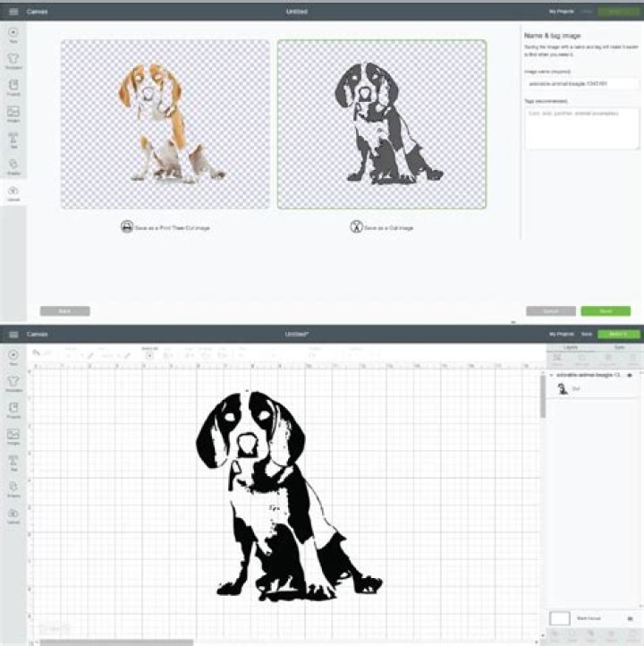This screenshot has width=644, height=646.
Task: Click Save as a Print Then Cut image label
Action: pyautogui.click(x=172, y=228)
